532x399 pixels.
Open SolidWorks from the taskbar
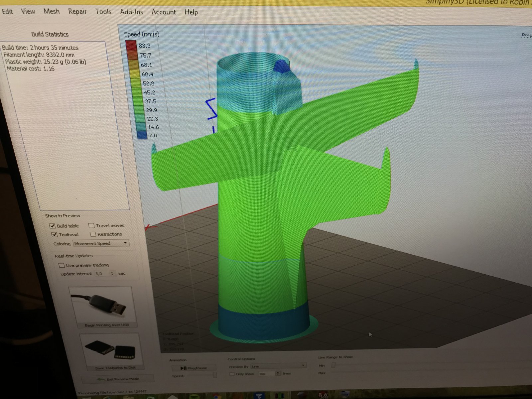[x=323, y=395]
